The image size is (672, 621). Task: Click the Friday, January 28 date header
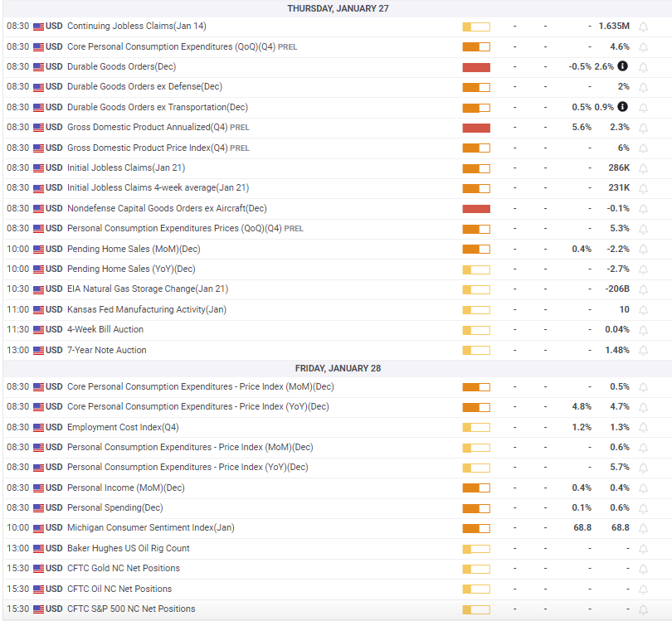(338, 368)
